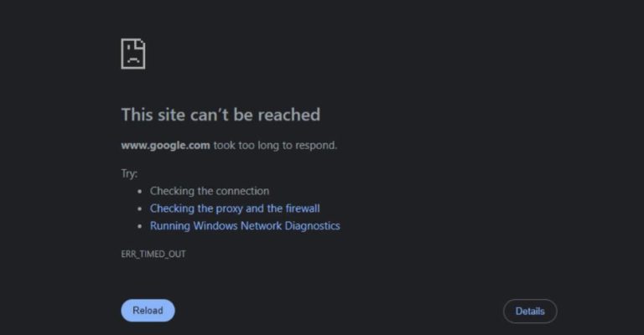The width and height of the screenshot is (644, 335).
Task: Click the "took too long to respond" text
Action: tap(275, 145)
